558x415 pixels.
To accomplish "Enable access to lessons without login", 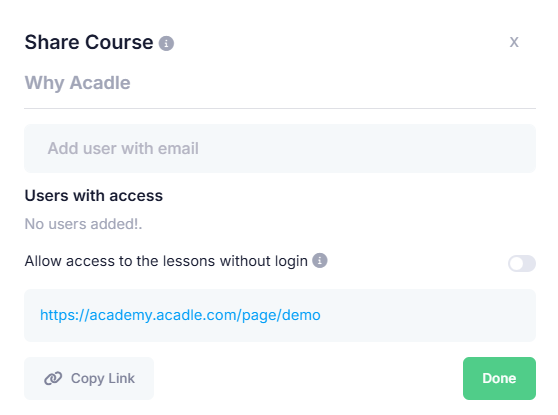I will 522,264.
